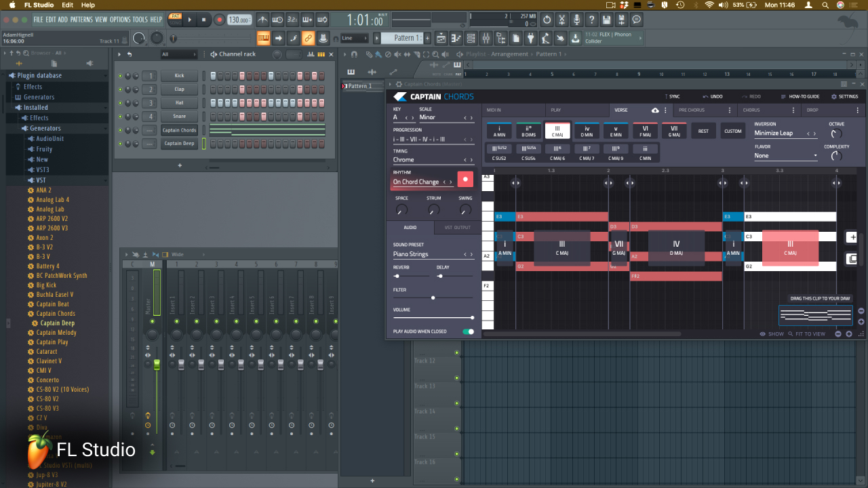
Task: Open Captain Chords SETTINGS gear
Action: coord(845,96)
